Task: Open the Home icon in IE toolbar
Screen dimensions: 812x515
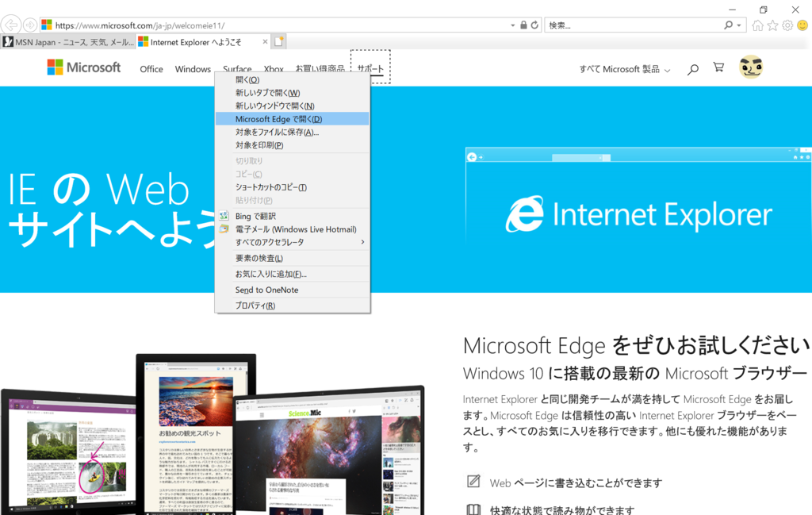Action: click(757, 25)
